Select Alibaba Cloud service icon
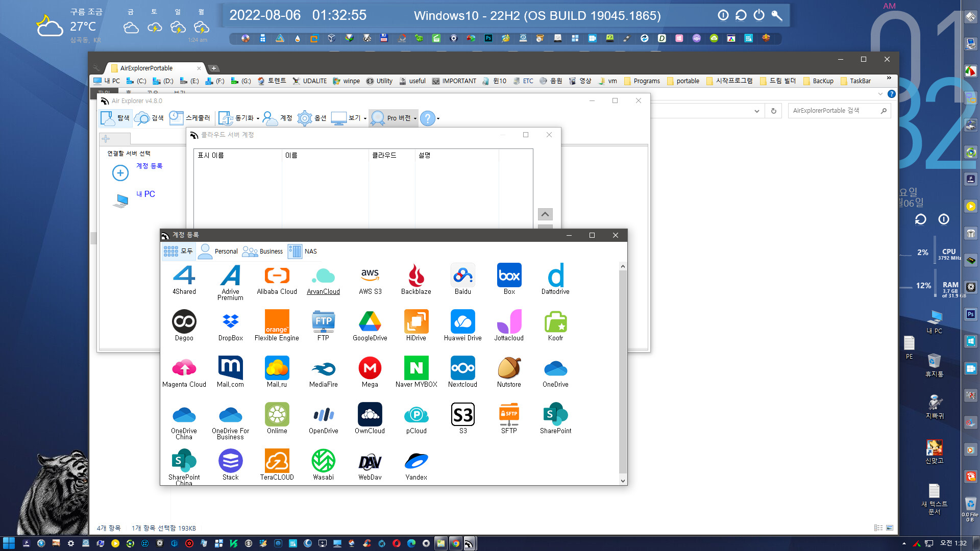Screen dimensions: 980x551 [277, 280]
